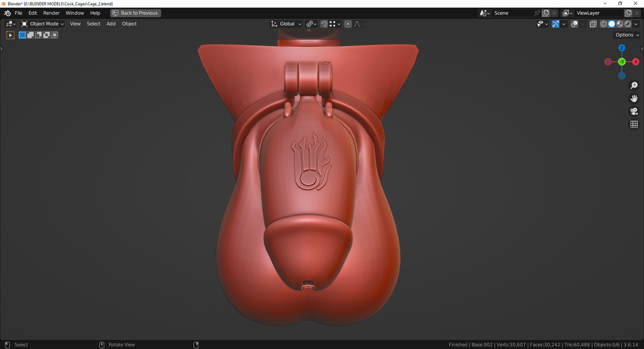Click the 3.6.14 version text

coord(632,344)
